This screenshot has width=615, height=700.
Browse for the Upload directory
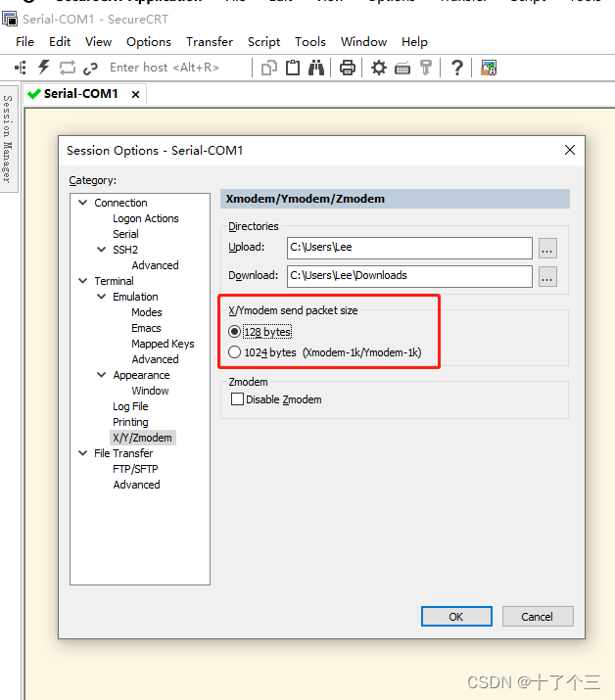point(547,249)
